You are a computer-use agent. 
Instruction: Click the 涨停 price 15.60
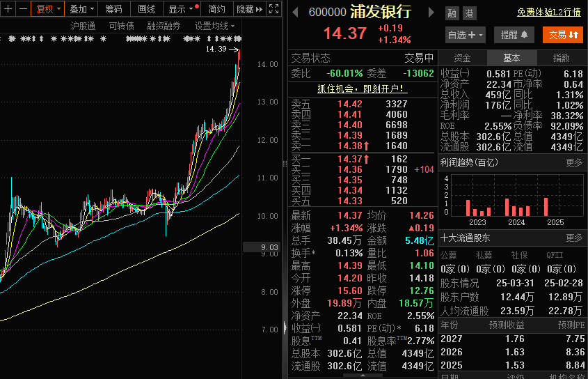[350, 291]
